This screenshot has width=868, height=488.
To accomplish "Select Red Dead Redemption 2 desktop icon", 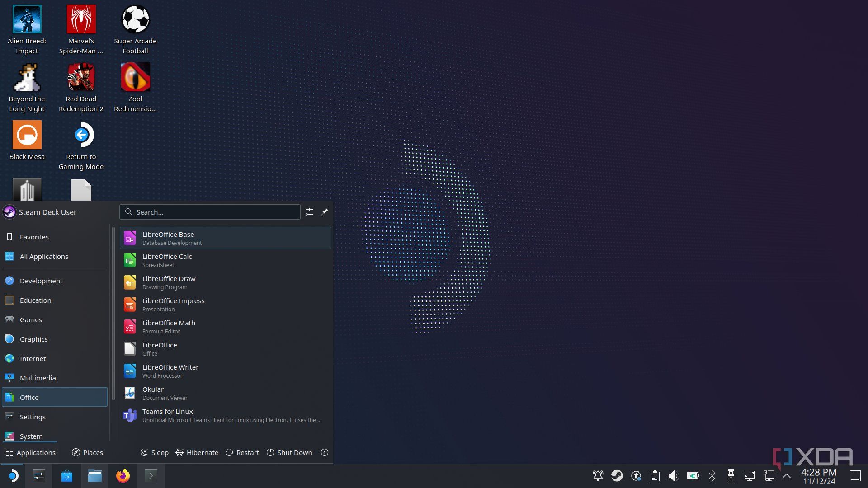I will (81, 88).
